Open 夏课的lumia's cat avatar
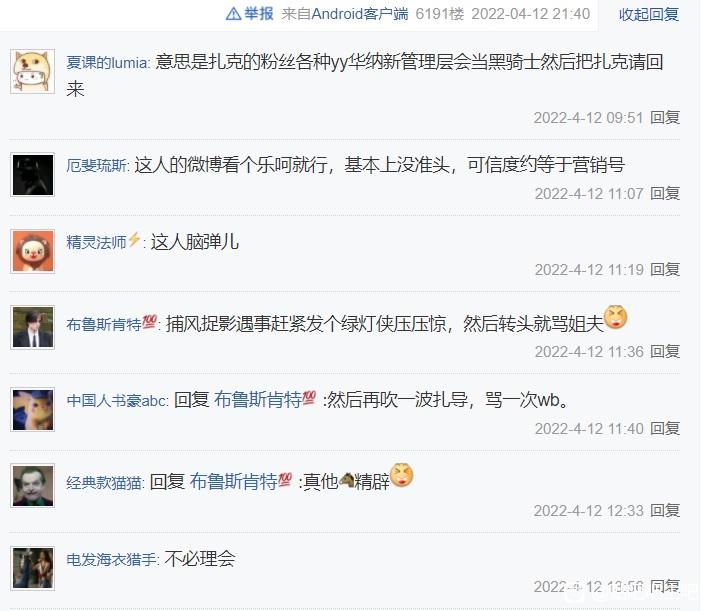Viewport: 710px width, 611px height. click(33, 72)
